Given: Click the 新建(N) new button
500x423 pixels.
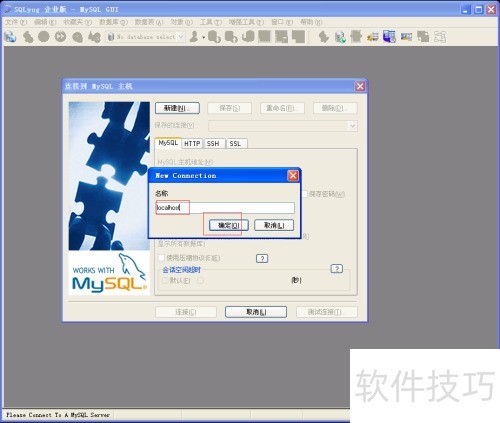Looking at the screenshot, I should point(177,108).
